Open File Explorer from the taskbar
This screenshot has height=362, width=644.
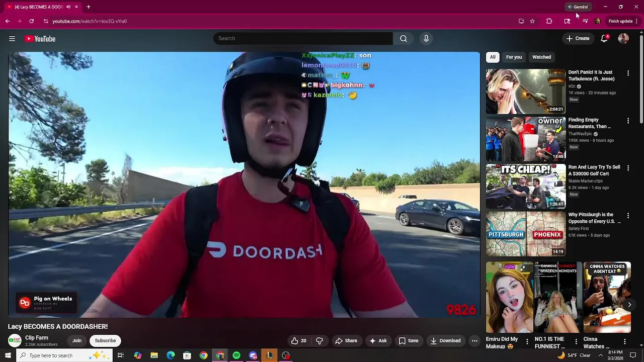[x=154, y=355]
